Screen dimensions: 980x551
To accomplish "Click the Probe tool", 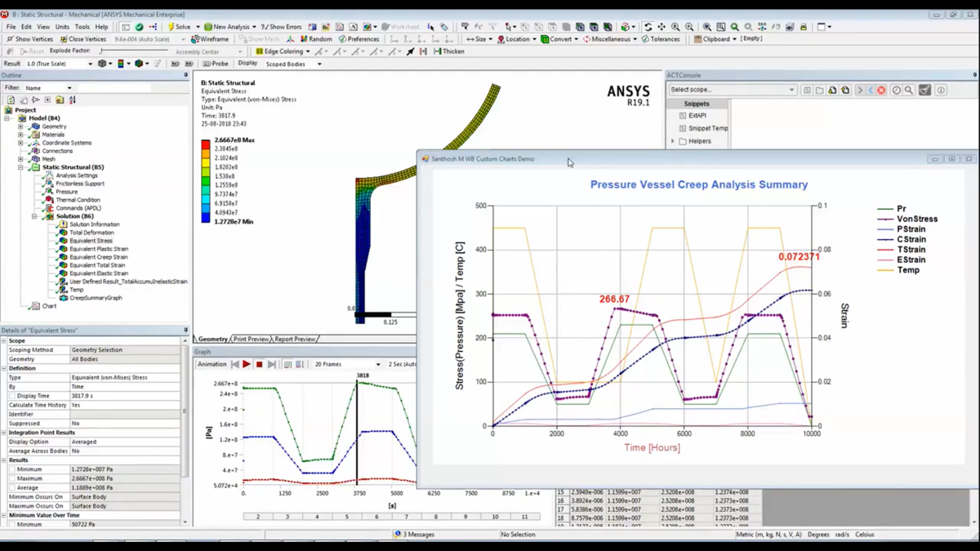I will (216, 64).
